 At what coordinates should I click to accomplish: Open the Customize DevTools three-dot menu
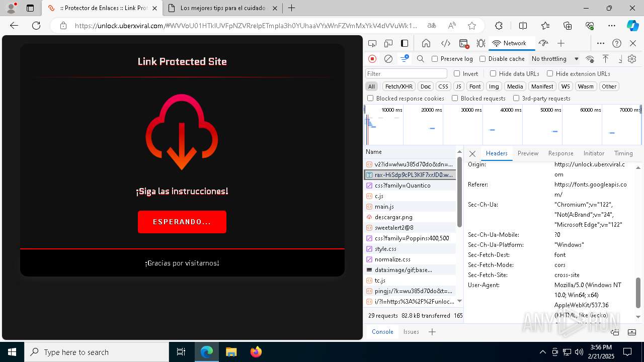click(601, 43)
